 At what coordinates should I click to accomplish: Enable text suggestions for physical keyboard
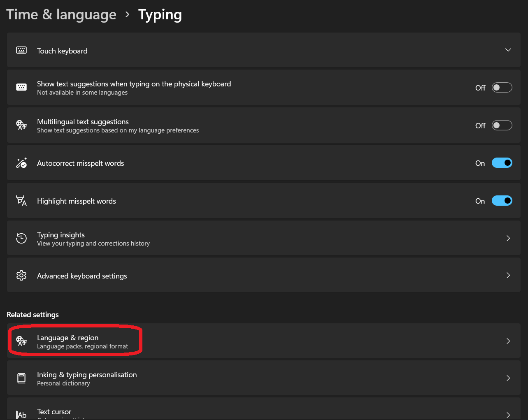pyautogui.click(x=502, y=87)
